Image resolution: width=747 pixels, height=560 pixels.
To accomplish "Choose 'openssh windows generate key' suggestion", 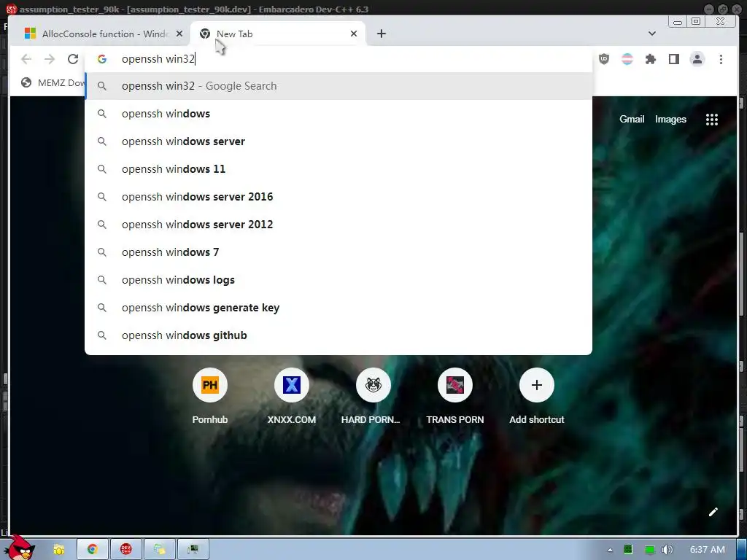I will (x=338, y=308).
